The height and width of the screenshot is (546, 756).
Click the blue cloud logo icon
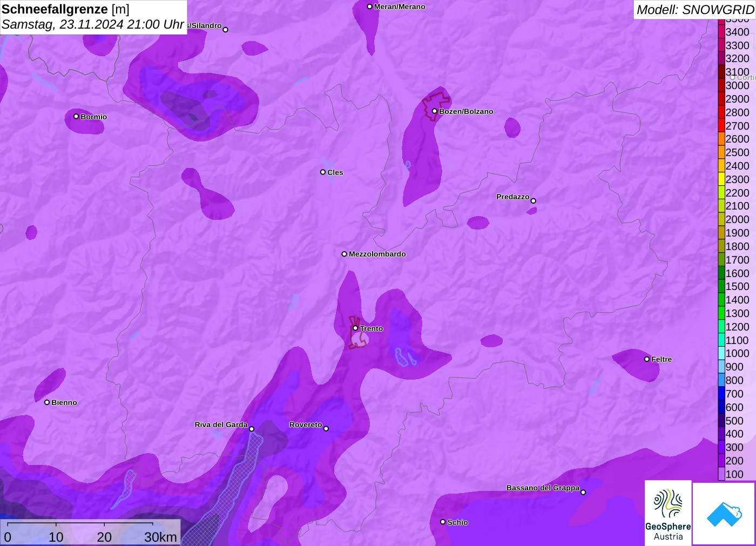pyautogui.click(x=724, y=514)
